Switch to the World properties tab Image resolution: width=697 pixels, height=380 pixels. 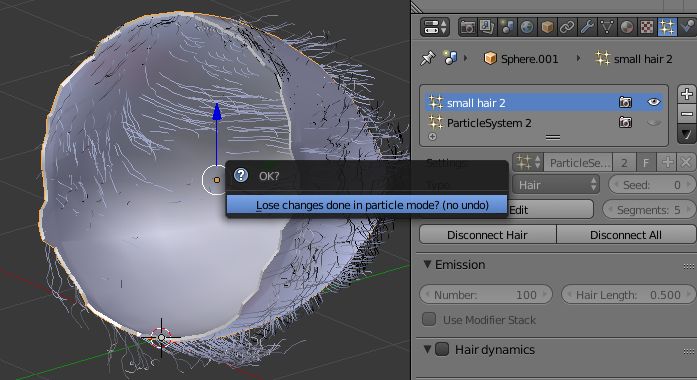coord(527,27)
